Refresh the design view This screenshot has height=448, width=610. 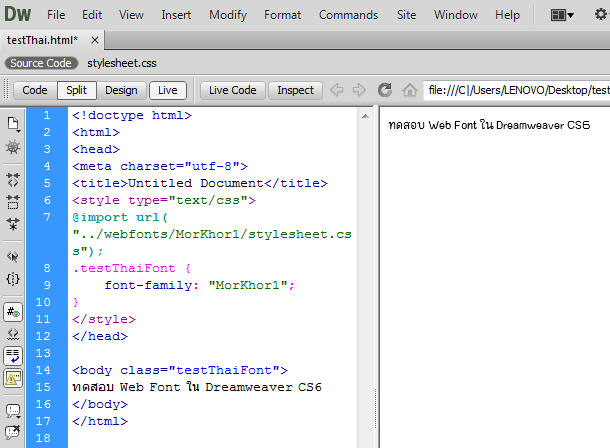tap(385, 90)
